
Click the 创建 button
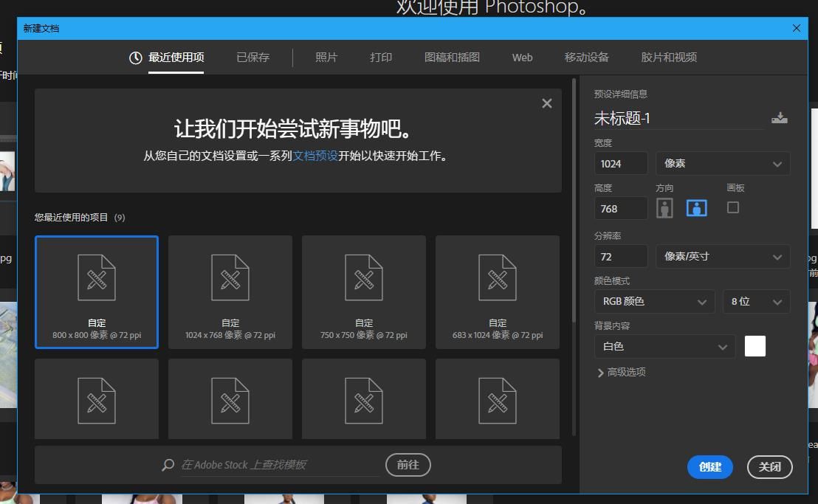(709, 467)
